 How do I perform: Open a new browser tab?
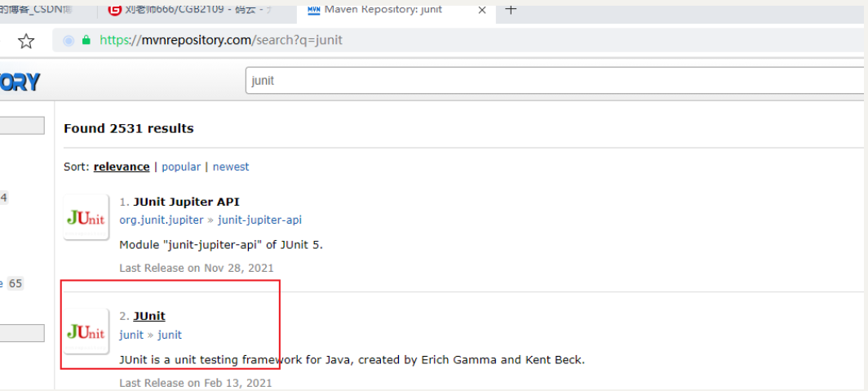[x=511, y=10]
